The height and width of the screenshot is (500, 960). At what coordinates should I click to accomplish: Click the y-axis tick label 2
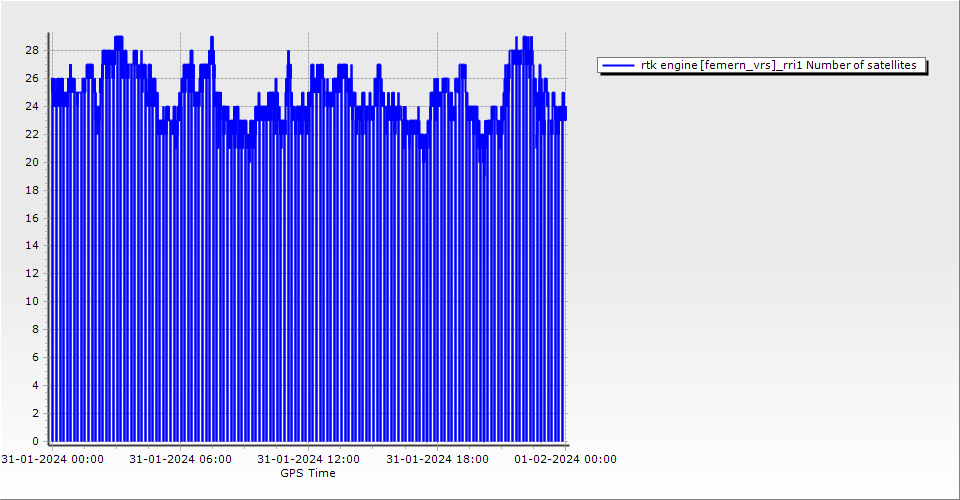(35, 413)
